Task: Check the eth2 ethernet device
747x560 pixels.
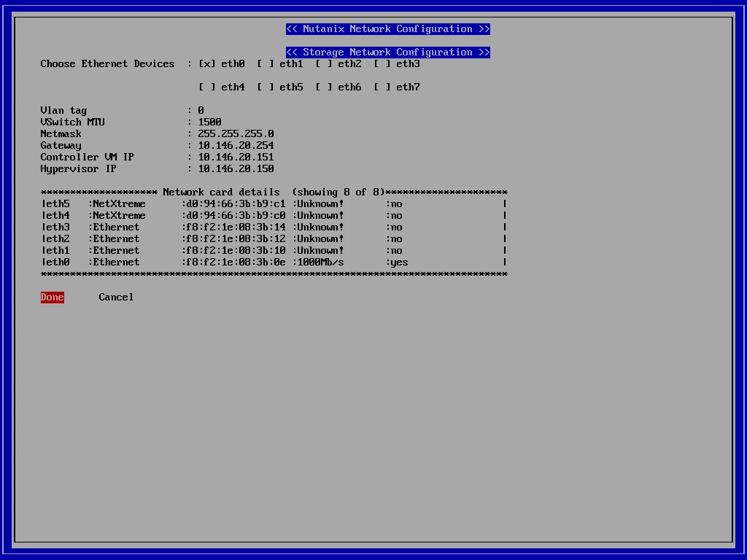Action: 324,64
